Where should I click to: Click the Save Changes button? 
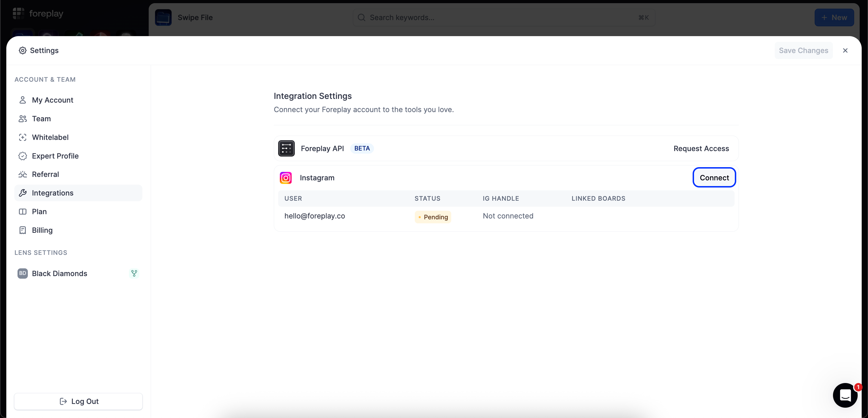click(803, 50)
